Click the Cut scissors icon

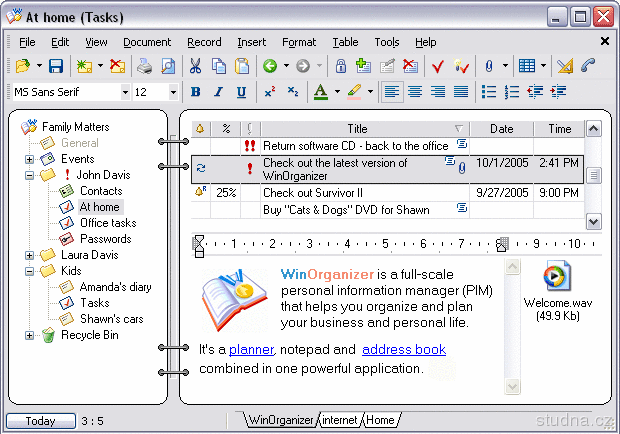[x=195, y=66]
